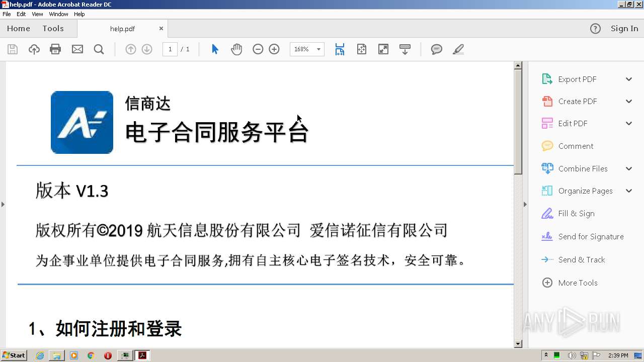Open Fill & Sign tool

(576, 213)
